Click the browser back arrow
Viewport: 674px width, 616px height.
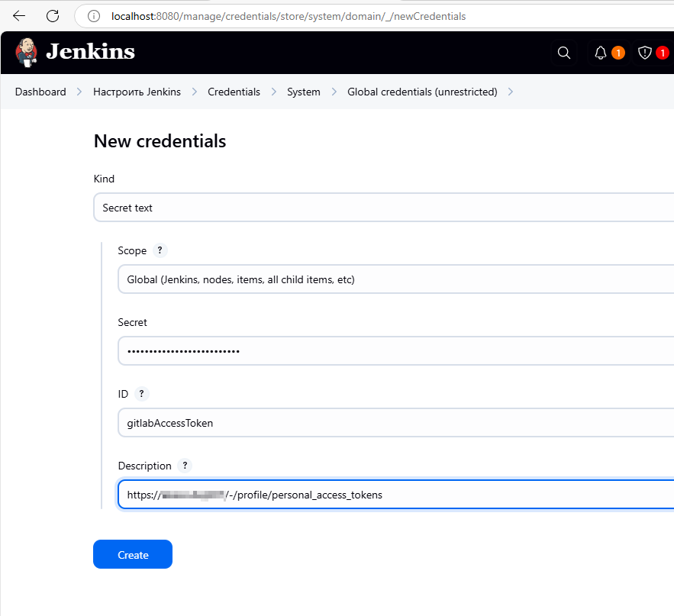pyautogui.click(x=19, y=15)
